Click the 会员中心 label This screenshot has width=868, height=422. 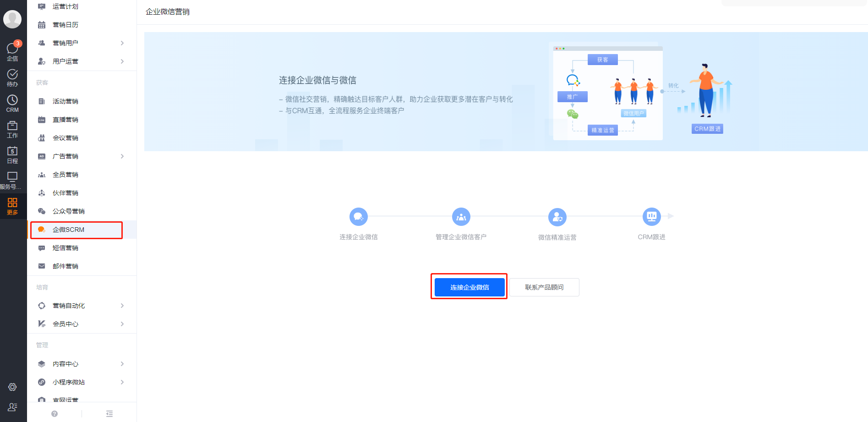[x=66, y=324]
